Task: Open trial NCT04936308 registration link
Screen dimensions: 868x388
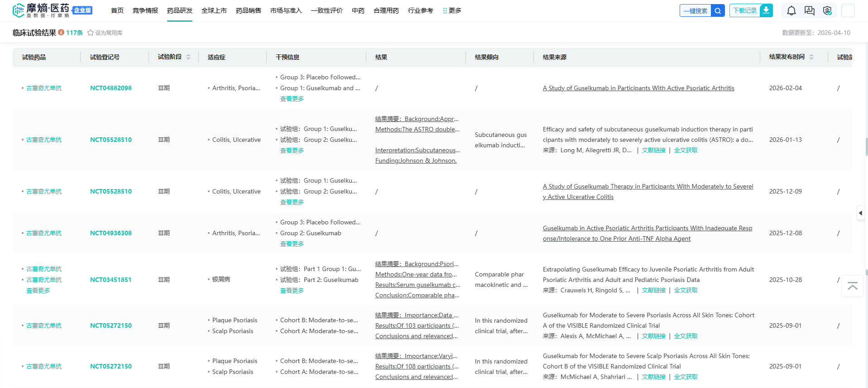Action: (110, 233)
